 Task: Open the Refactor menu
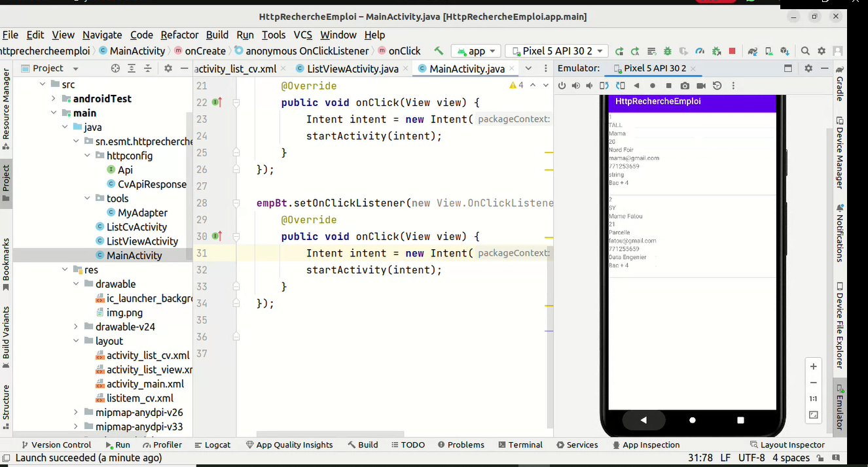(179, 35)
